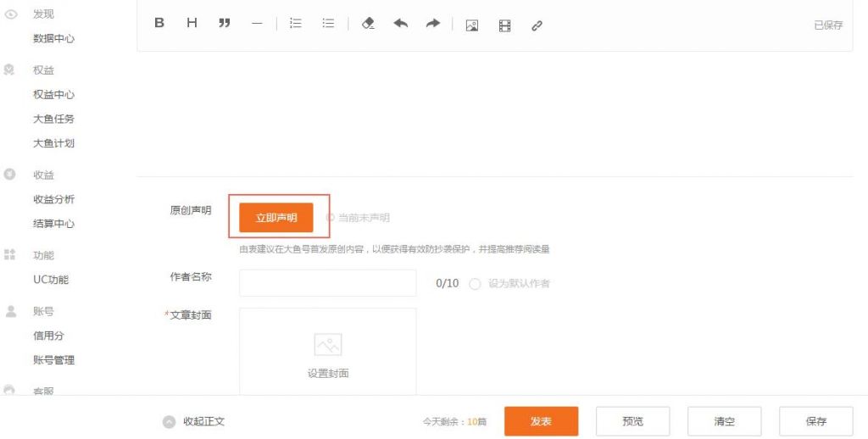868x439 pixels.
Task: Click the 权益 badge icon in sidebar
Action: [x=8, y=69]
